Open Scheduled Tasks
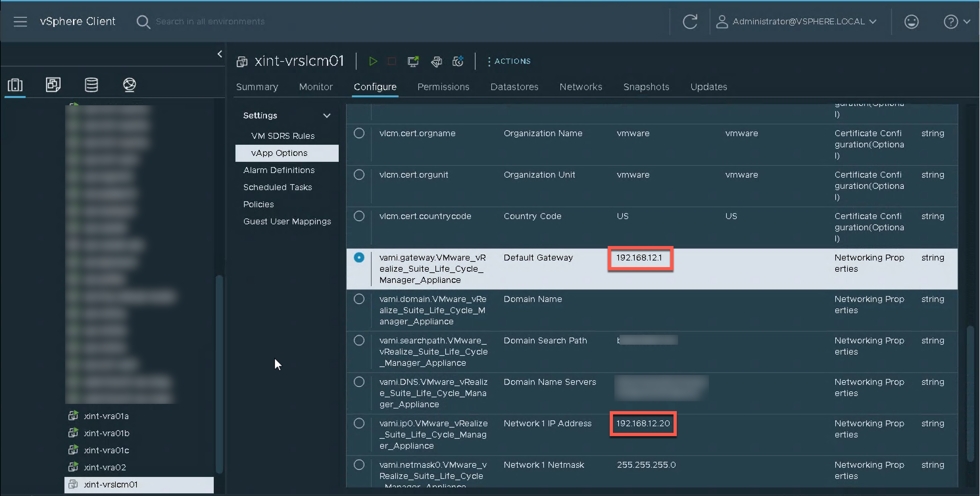The image size is (980, 496). (277, 187)
